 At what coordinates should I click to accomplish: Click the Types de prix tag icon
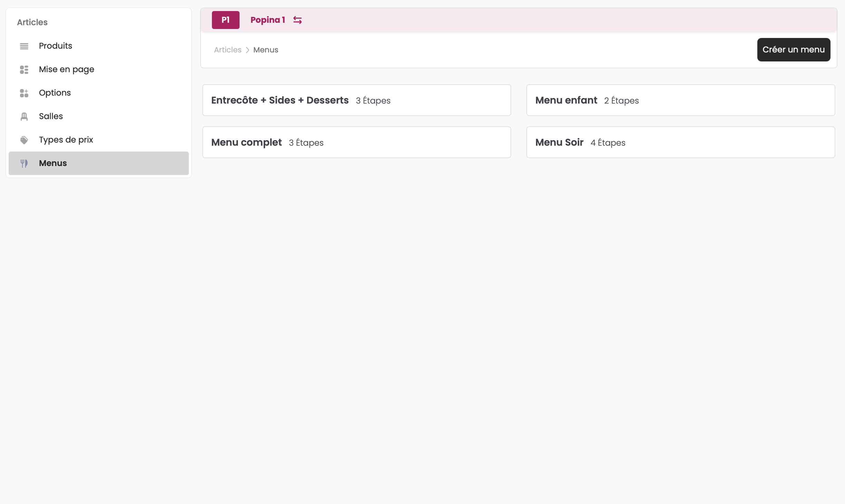[x=24, y=140]
